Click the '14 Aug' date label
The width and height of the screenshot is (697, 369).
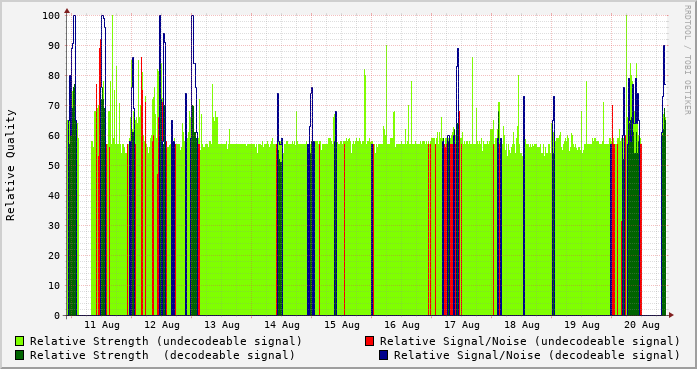pos(282,325)
